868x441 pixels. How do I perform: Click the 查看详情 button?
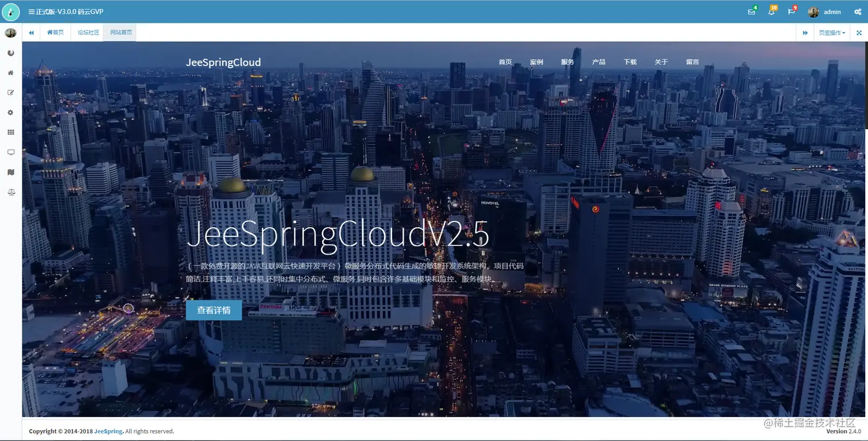(214, 310)
